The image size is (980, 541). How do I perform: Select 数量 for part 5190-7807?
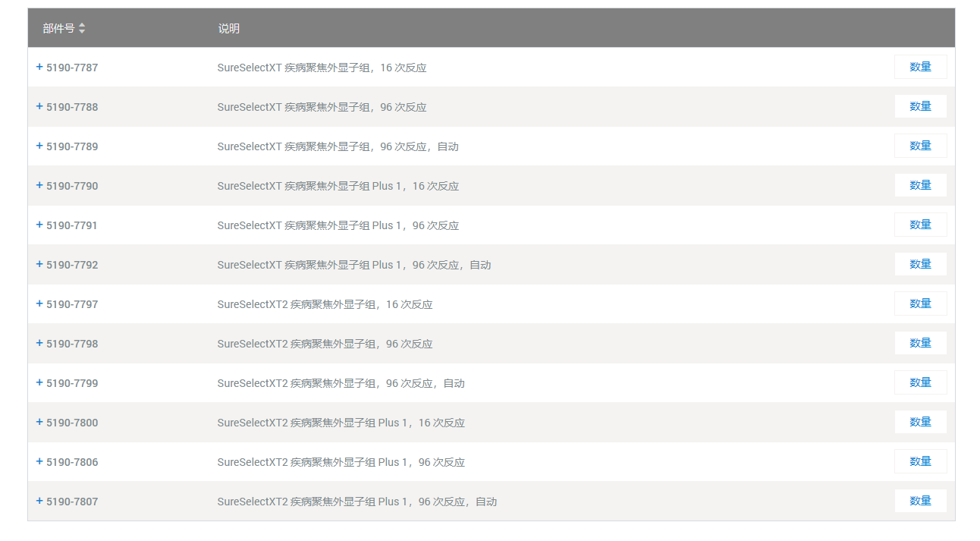pos(920,501)
